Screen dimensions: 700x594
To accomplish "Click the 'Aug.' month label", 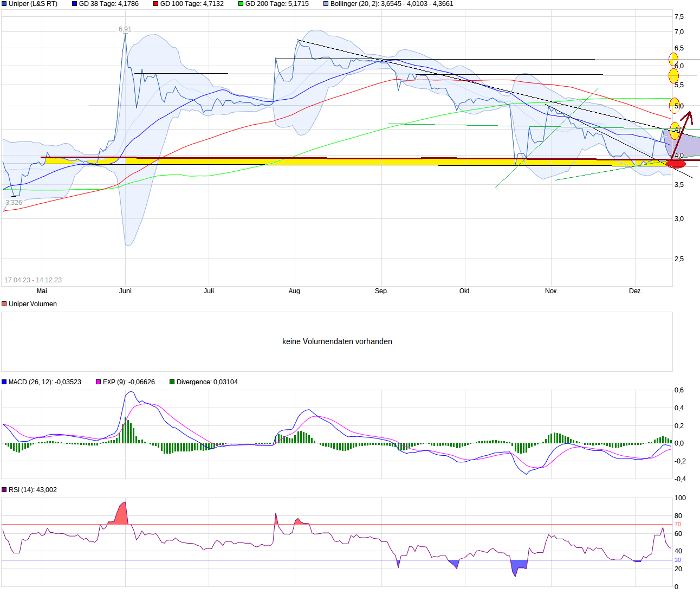I will tap(295, 291).
